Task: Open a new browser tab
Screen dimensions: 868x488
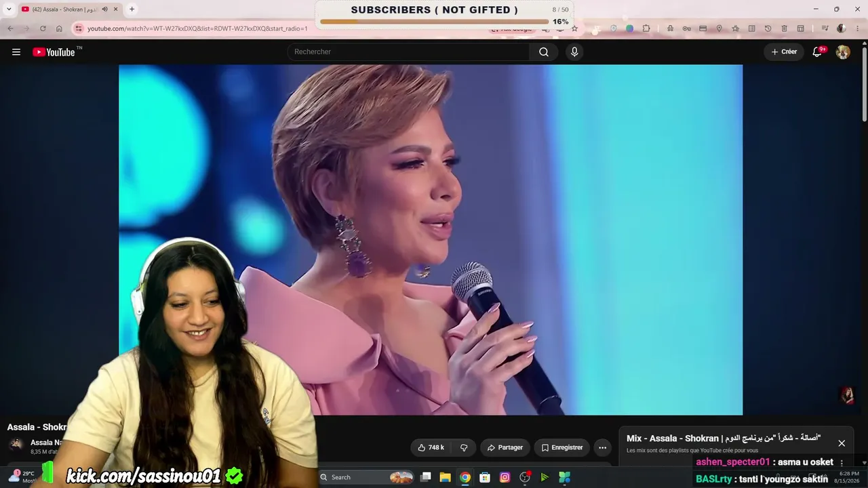Action: coord(132,9)
